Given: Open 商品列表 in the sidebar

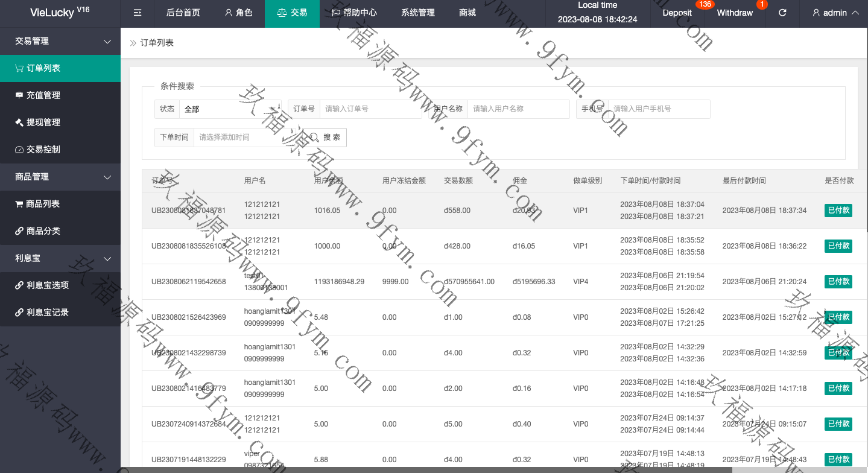Looking at the screenshot, I should point(42,204).
